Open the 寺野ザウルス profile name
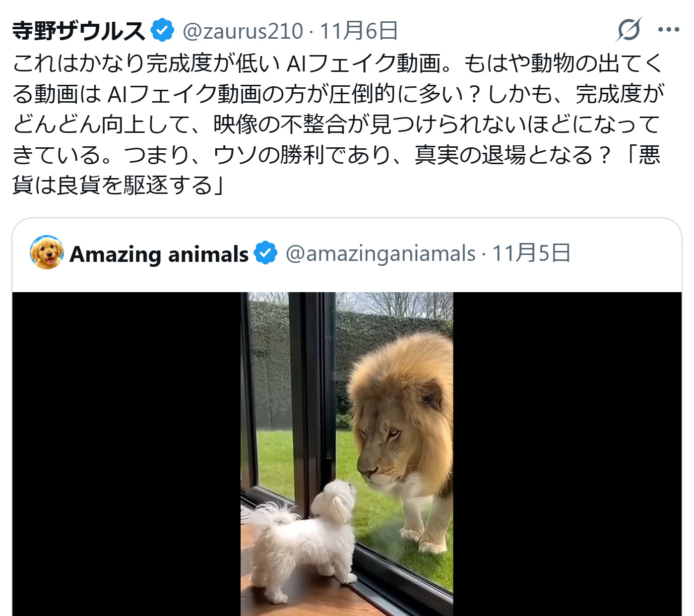 pos(78,31)
